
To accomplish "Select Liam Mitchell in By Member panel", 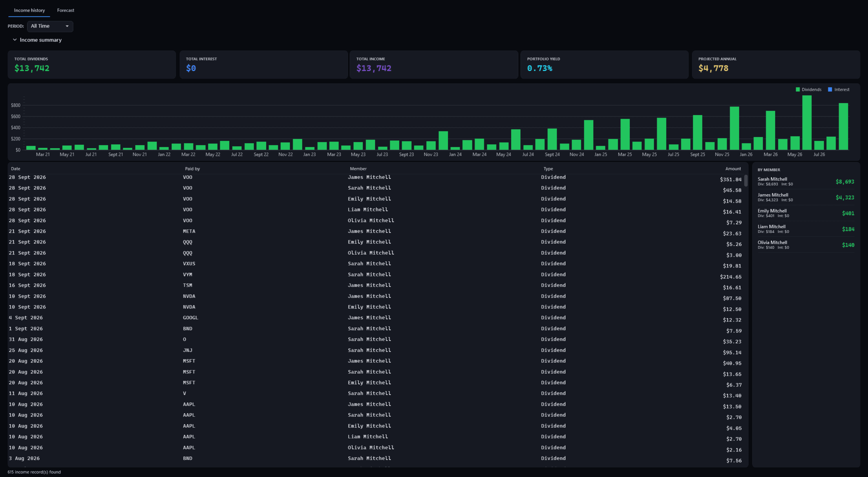I will pyautogui.click(x=806, y=229).
